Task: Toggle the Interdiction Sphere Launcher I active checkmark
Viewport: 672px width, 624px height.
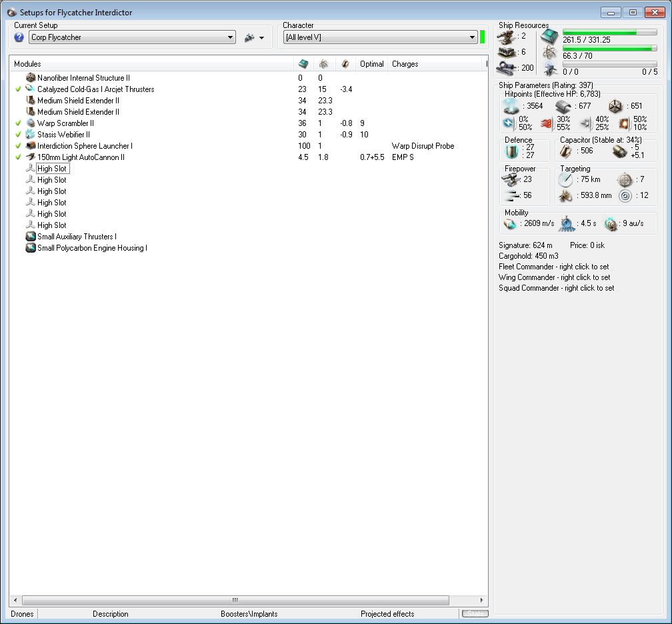Action: [18, 146]
